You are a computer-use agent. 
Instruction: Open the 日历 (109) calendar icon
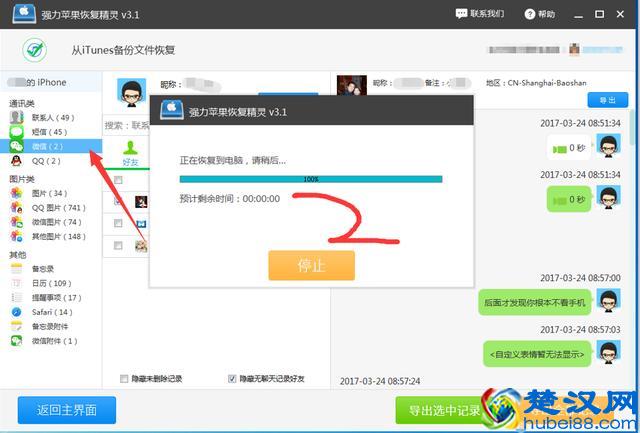pos(17,283)
